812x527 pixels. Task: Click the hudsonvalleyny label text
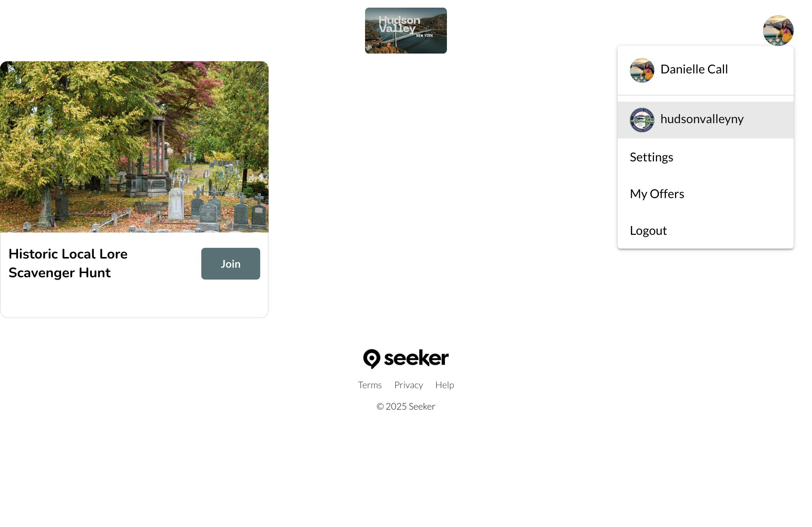pyautogui.click(x=702, y=119)
